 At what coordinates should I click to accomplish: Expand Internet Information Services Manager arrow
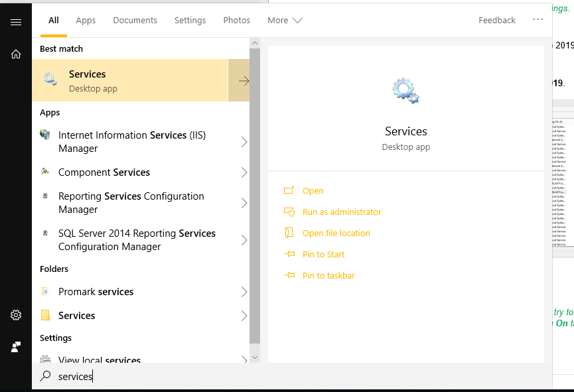[x=244, y=142]
